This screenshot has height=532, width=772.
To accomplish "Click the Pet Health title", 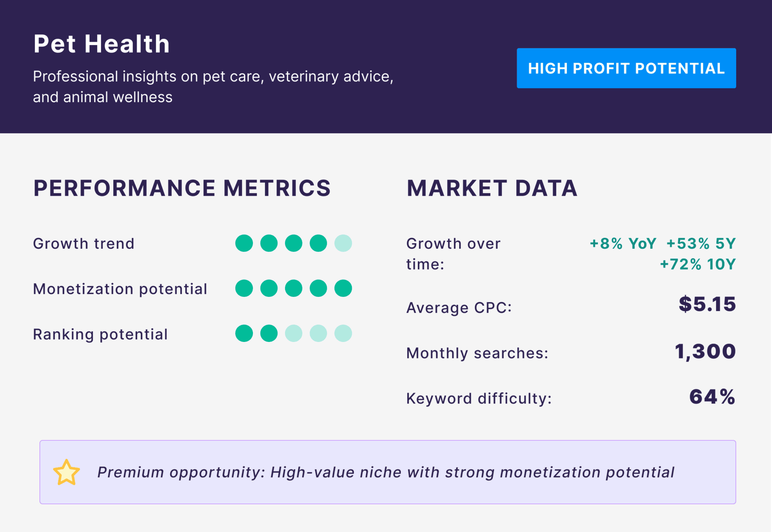I will tap(102, 43).
